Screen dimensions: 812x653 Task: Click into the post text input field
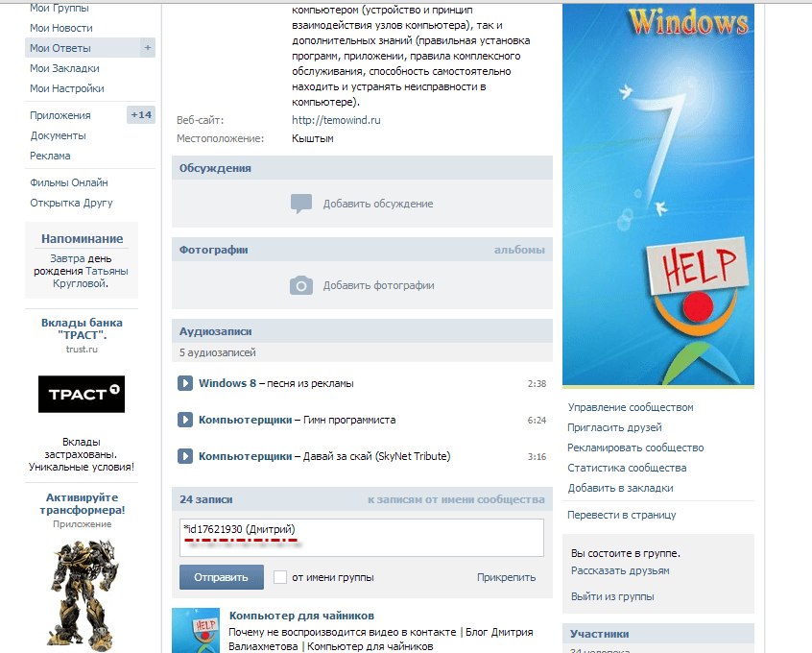361,537
